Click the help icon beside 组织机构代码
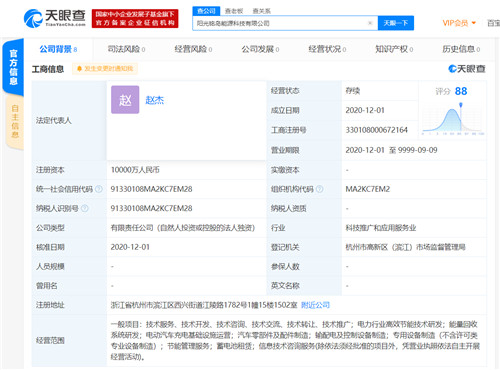The image size is (500, 370). [319, 189]
